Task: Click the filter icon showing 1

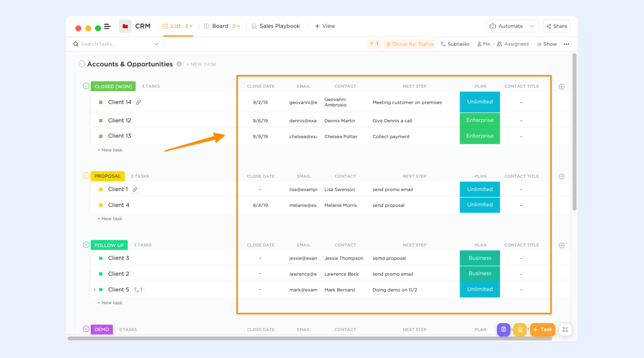Action: tap(374, 44)
